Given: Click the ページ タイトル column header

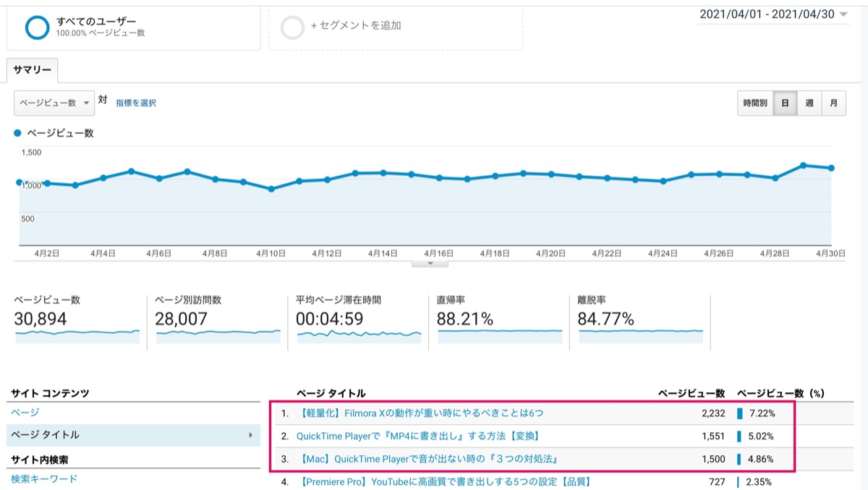Looking at the screenshot, I should [331, 393].
